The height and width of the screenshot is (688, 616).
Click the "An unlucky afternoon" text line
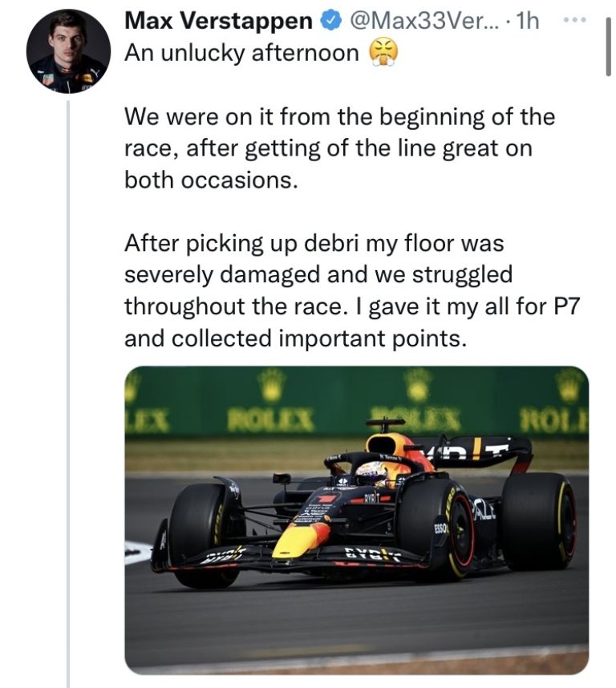[241, 54]
